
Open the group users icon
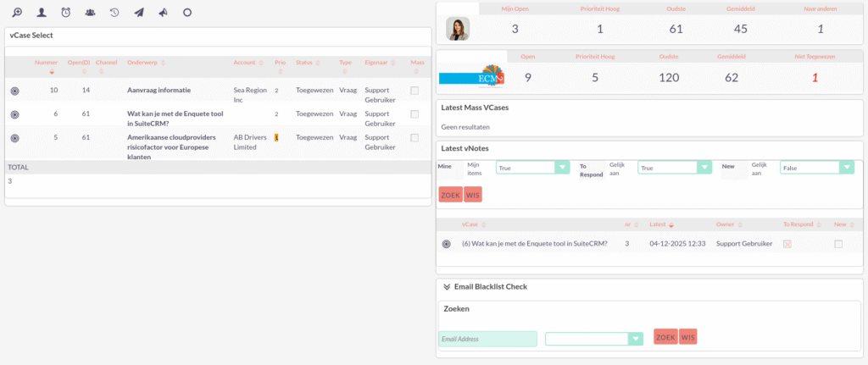pyautogui.click(x=91, y=13)
